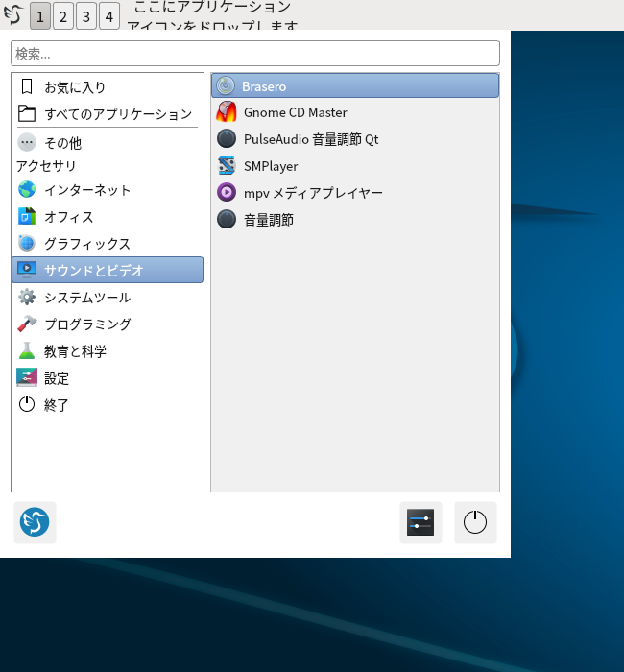Click the power button at bottom right

(x=475, y=522)
